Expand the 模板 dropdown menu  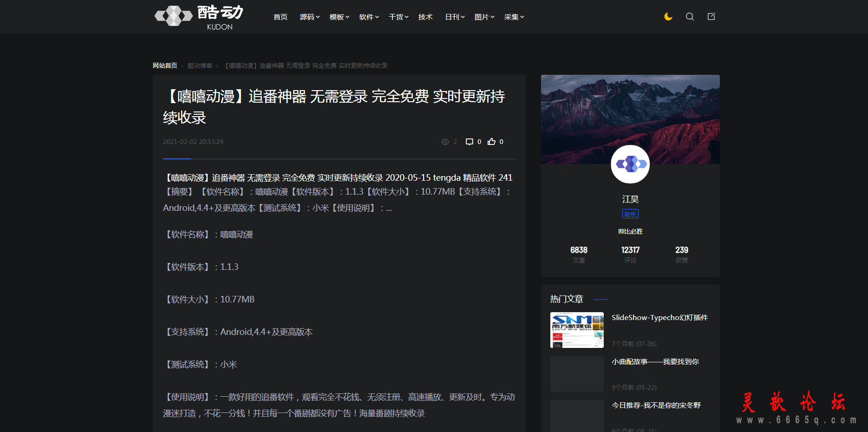point(339,17)
